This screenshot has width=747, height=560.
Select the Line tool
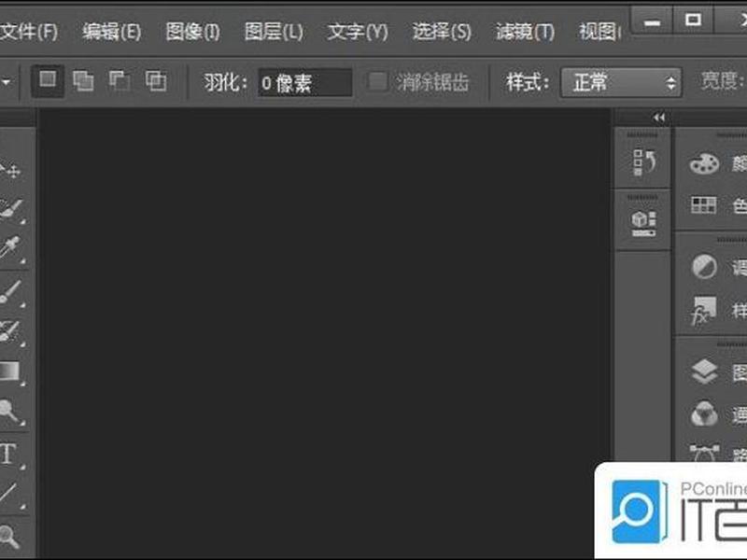(11, 495)
